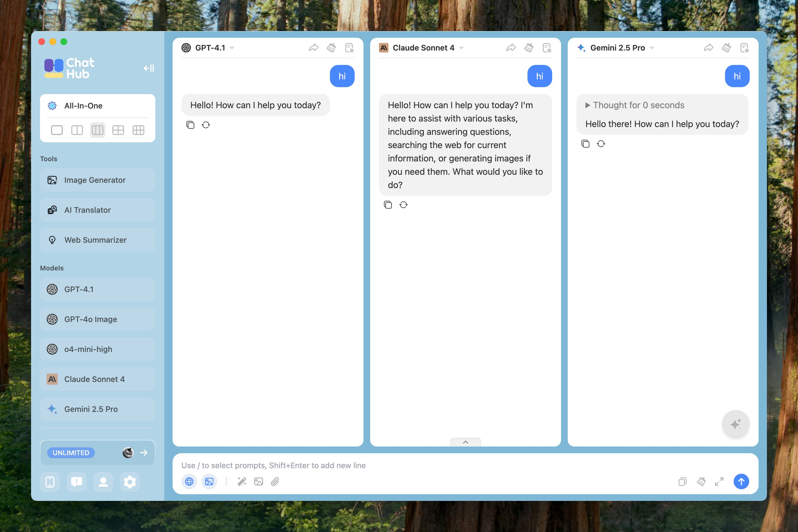Regenerate the Gemini 2.5 Pro response
Screen dimensions: 798x532
[x=601, y=144]
